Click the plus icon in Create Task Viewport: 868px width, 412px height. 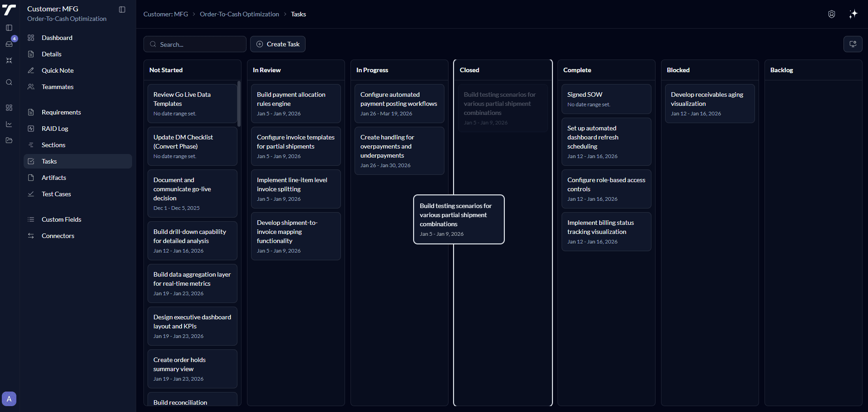tap(260, 44)
